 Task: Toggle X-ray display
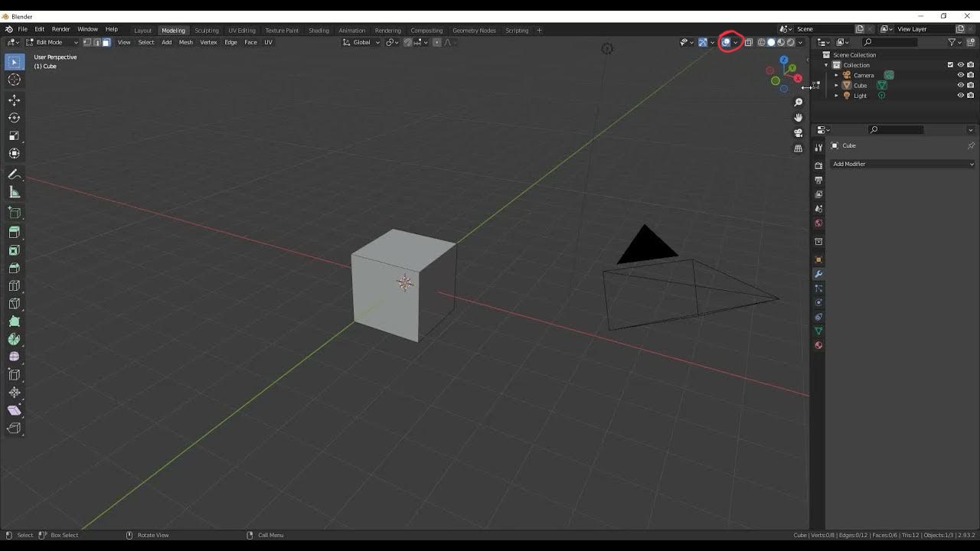[x=749, y=42]
